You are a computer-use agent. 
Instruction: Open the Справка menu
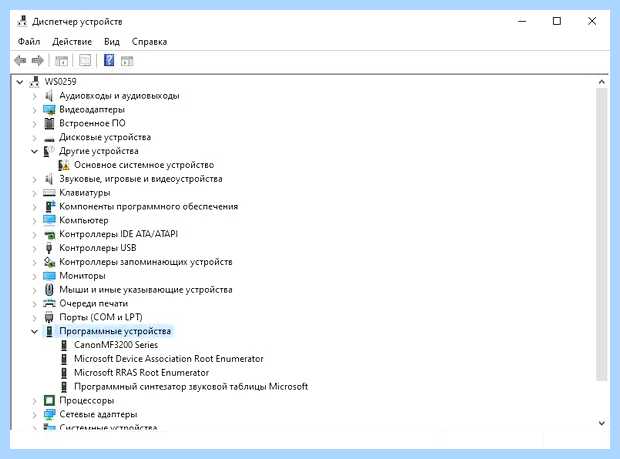tap(149, 42)
